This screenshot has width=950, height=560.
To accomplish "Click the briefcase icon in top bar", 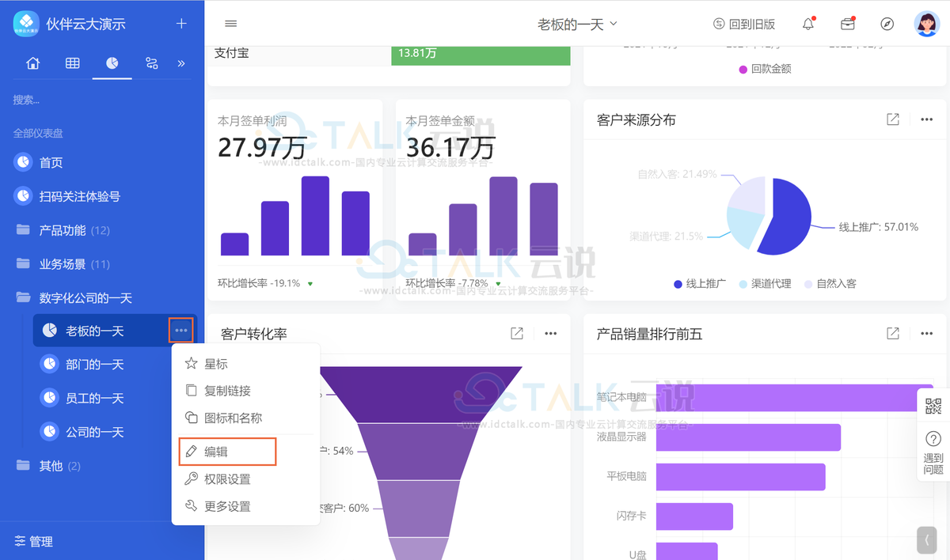I will (848, 24).
